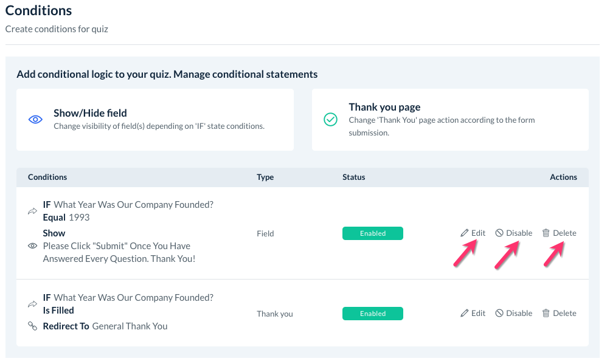Click the trash icon in the Thank you condition row
Screen dimensions: 607x364
[x=546, y=314]
